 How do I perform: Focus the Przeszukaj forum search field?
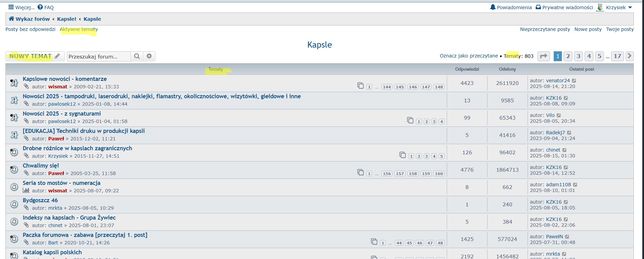tap(98, 56)
